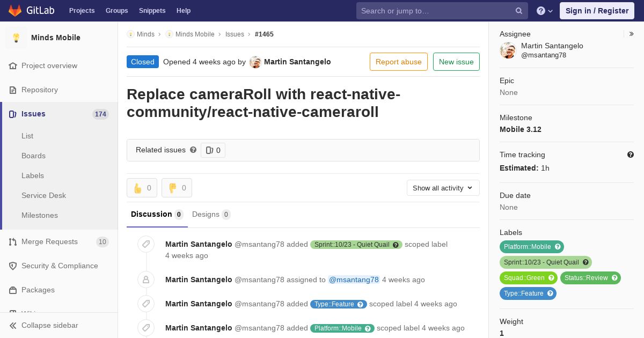Click assignee avatar in right sidebar
The image size is (644, 338).
508,50
